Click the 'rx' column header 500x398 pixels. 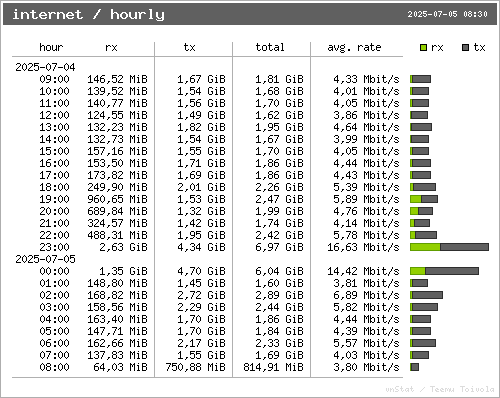(x=111, y=48)
